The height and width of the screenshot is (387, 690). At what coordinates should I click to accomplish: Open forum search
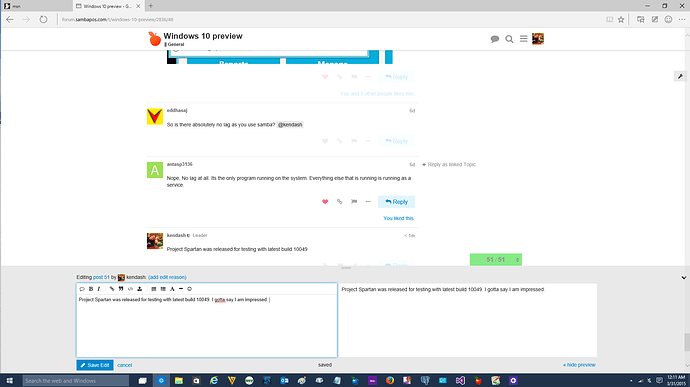pos(509,39)
